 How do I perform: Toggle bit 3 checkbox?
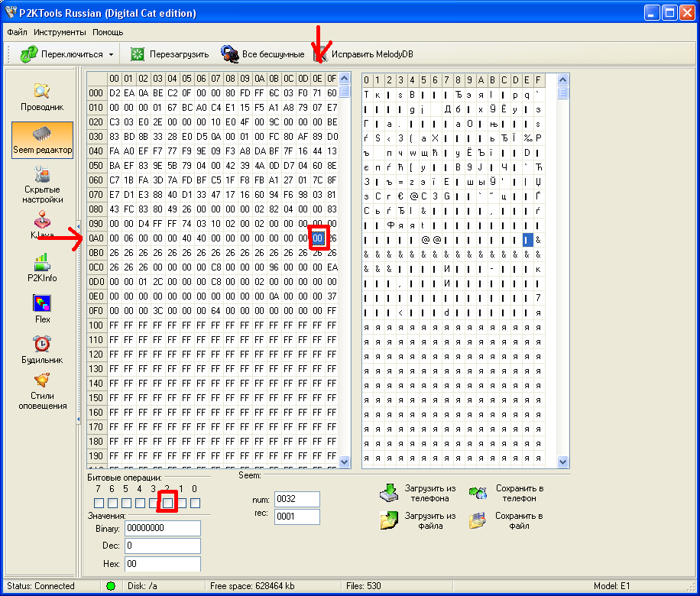click(x=154, y=503)
